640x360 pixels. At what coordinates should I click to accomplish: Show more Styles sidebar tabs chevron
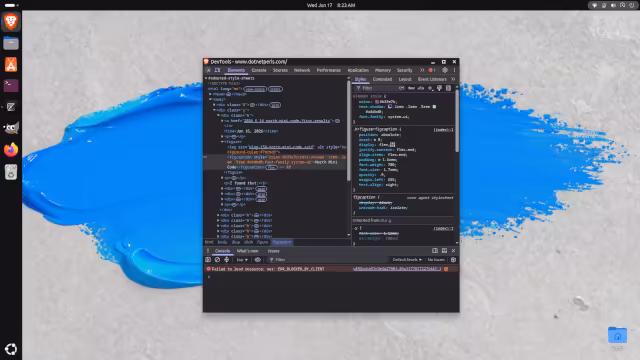[x=453, y=79]
